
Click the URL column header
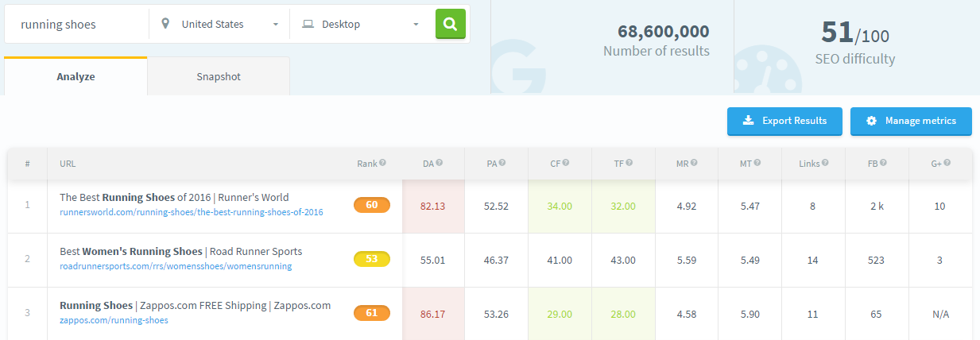[x=68, y=164]
